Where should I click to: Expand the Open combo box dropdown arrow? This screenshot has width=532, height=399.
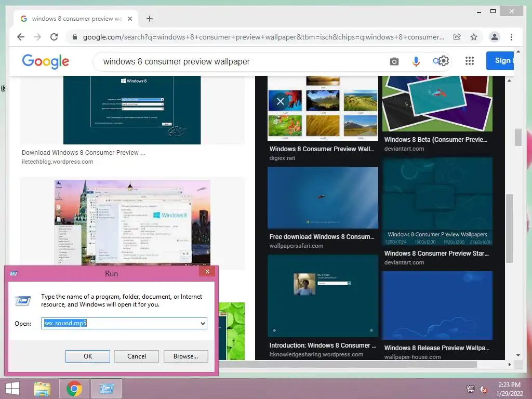click(203, 323)
